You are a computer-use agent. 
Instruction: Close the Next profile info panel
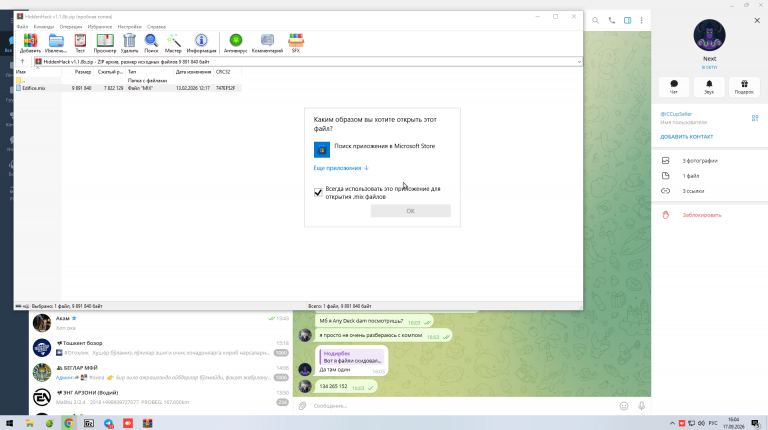pos(757,21)
